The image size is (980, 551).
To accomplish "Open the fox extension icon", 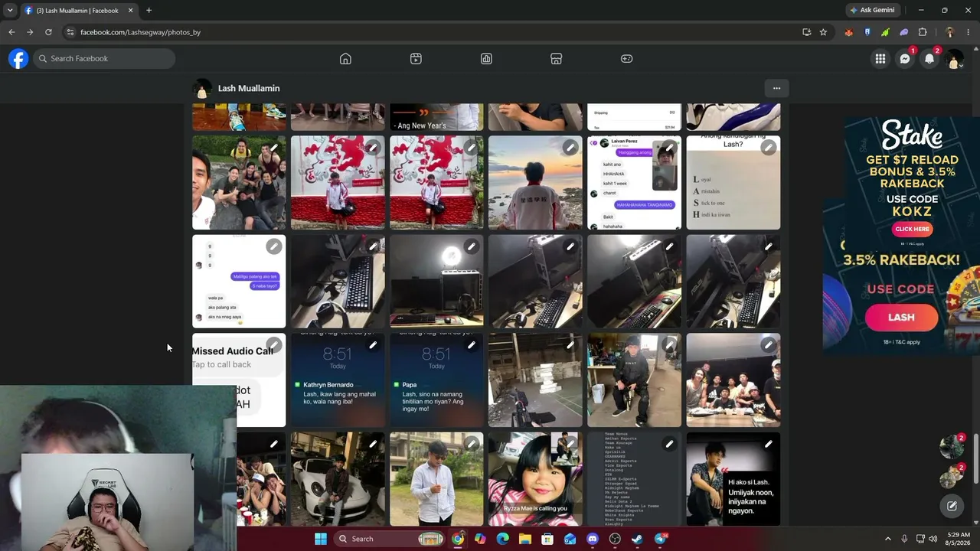I will pos(848,32).
